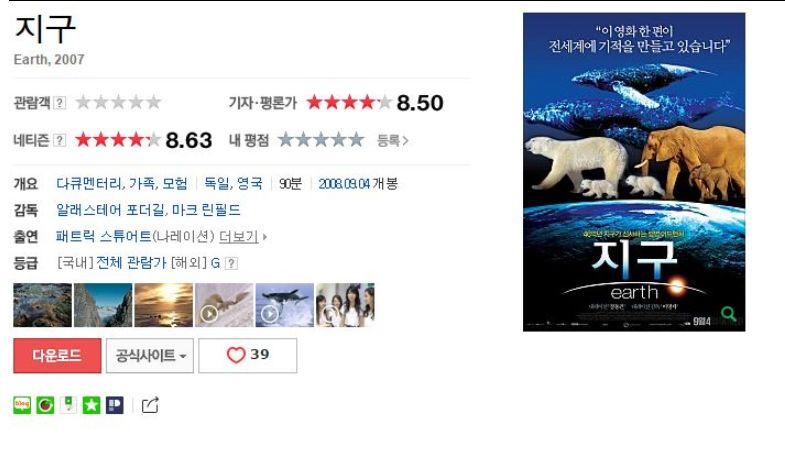
Task: Click the question mark next to 관람객
Action: pos(60,103)
